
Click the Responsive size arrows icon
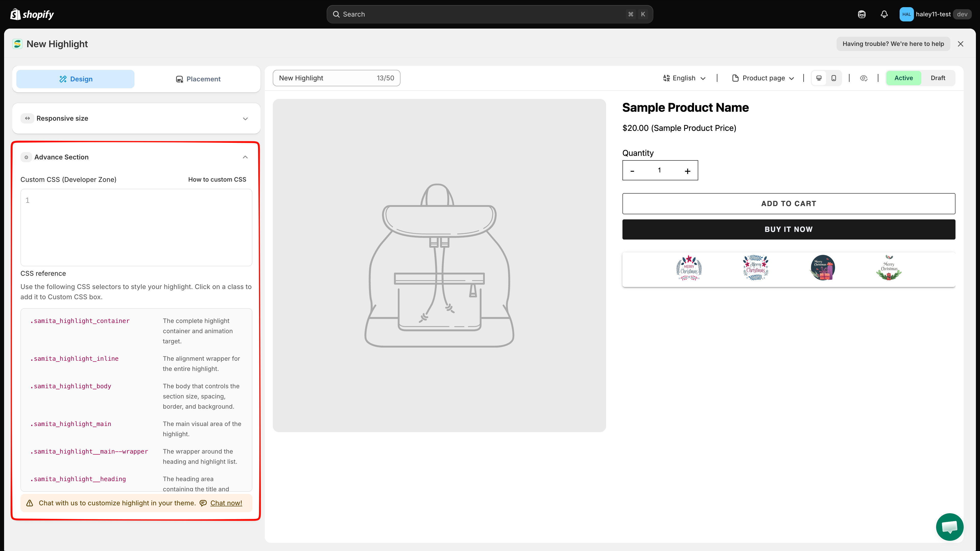(27, 118)
